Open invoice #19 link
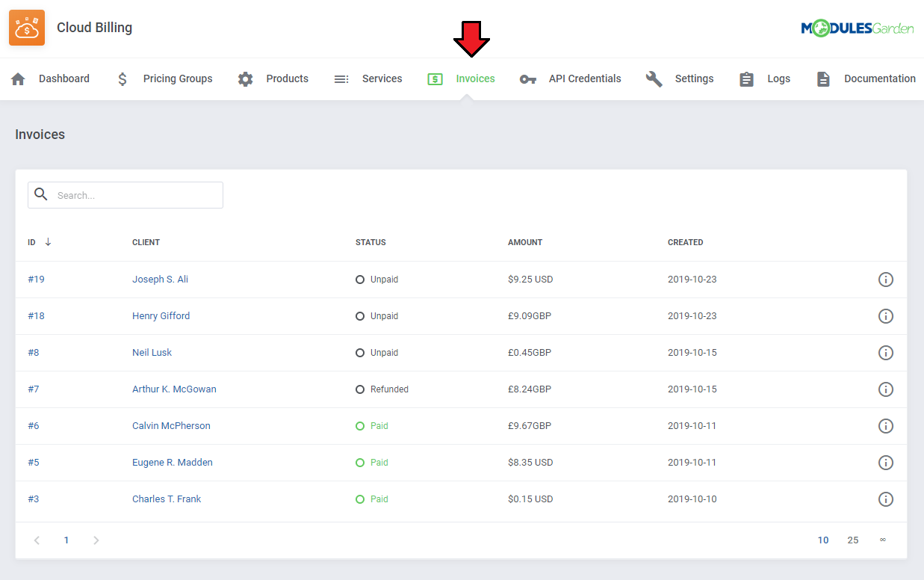Screen dimensions: 924x580 click(36, 280)
